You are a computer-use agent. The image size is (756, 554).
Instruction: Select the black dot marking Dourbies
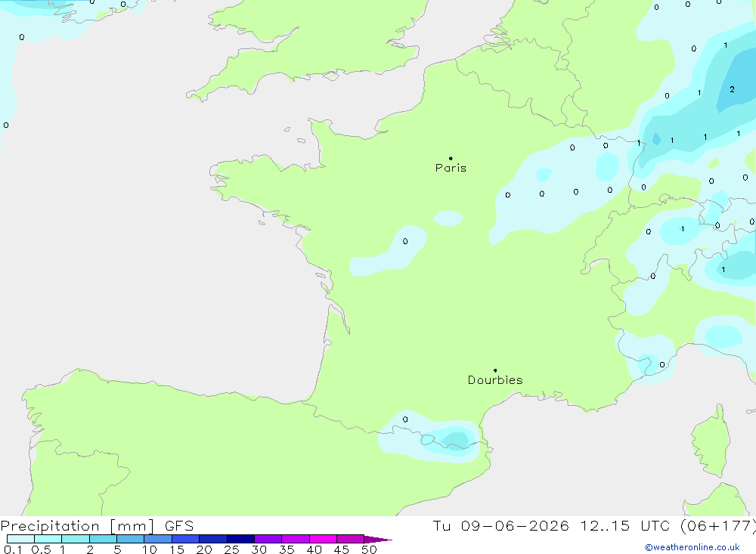495,370
